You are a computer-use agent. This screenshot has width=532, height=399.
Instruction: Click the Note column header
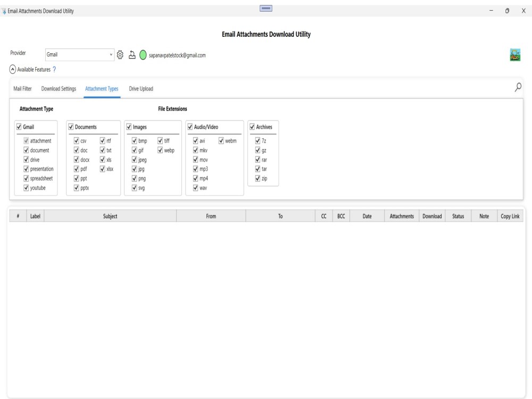(484, 216)
